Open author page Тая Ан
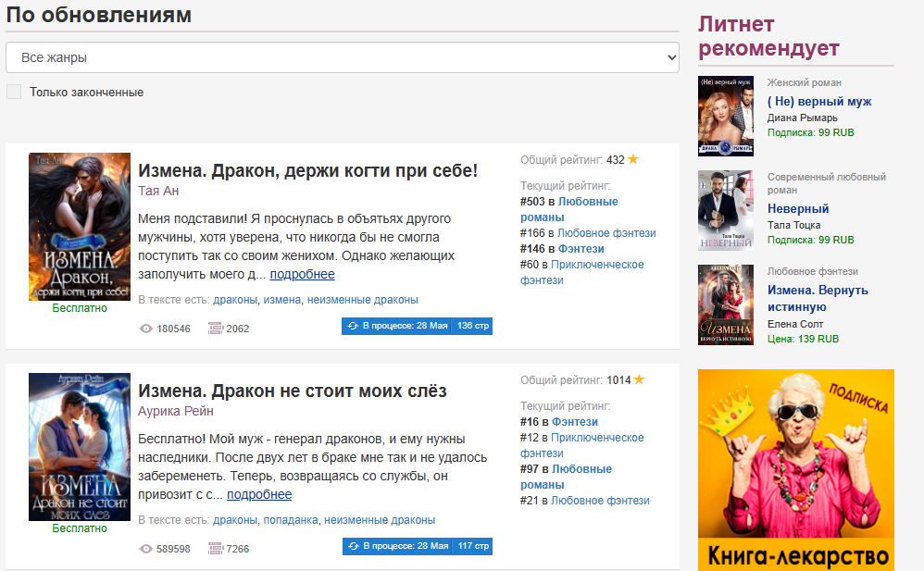This screenshot has height=571, width=924. coord(158,191)
